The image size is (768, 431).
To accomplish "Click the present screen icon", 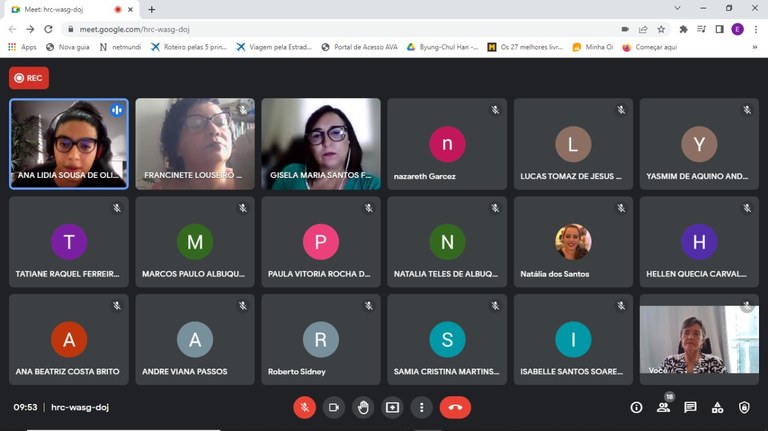I will tap(392, 407).
